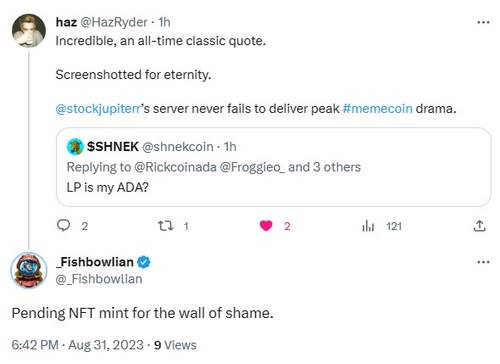Click the _Fishbowlian display name
Viewport: 500px width, 364px height.
(x=95, y=262)
